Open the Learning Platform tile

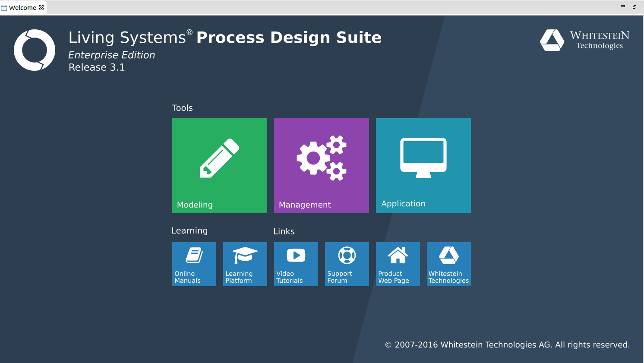(245, 264)
